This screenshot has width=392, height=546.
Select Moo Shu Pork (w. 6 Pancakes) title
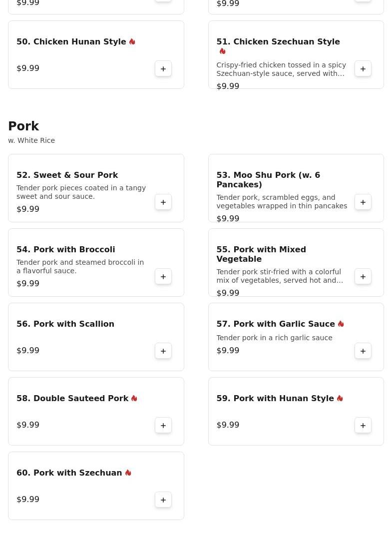click(x=268, y=180)
